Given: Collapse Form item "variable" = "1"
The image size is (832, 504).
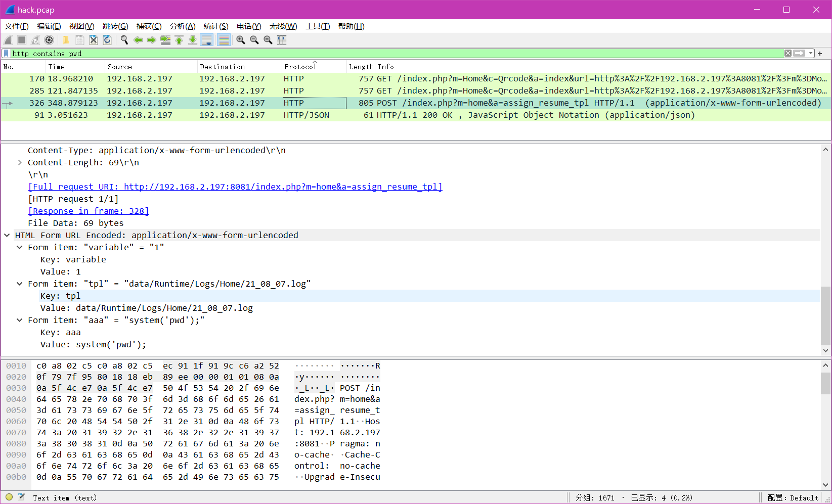Looking at the screenshot, I should click(x=20, y=248).
